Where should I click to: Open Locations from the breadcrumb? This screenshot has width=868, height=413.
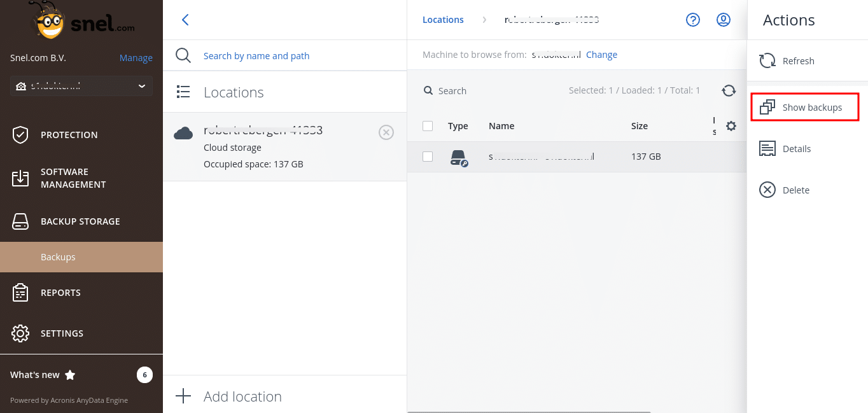(443, 20)
